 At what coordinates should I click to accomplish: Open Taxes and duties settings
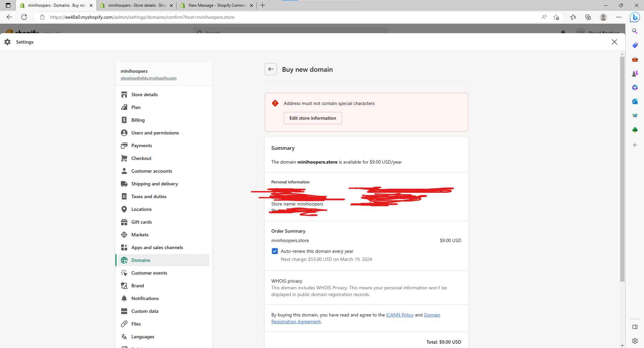163,196
